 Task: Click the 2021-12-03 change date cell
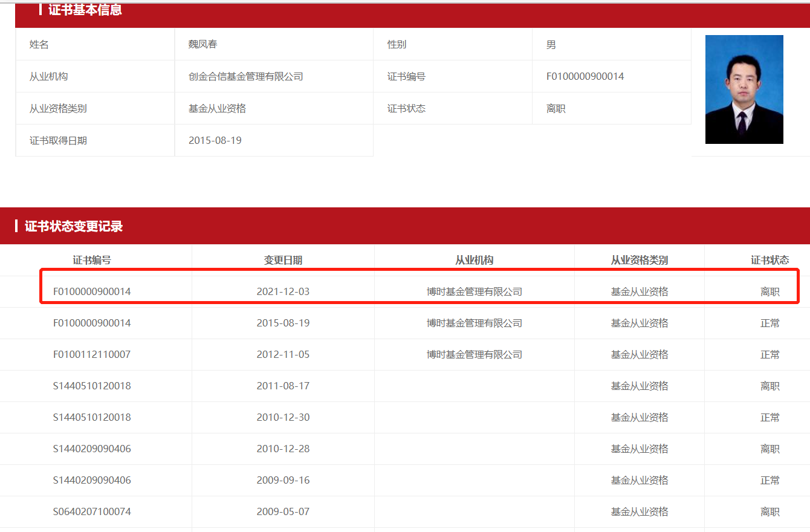[283, 292]
